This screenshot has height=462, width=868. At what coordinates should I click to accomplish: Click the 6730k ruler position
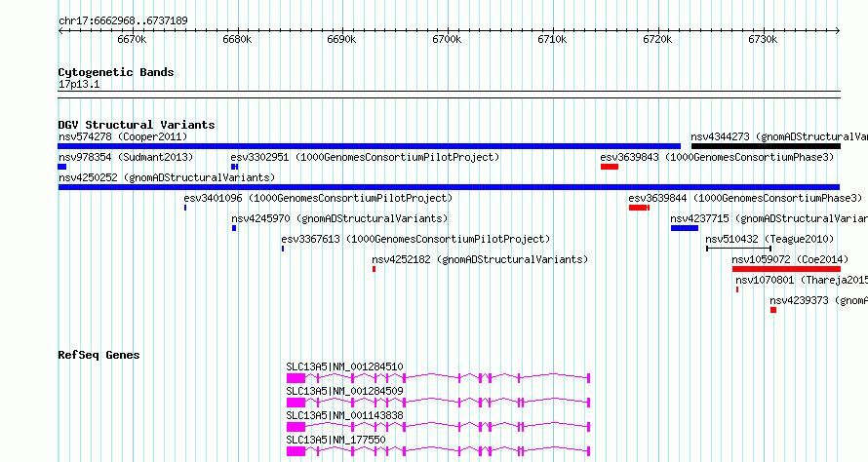coord(763,40)
